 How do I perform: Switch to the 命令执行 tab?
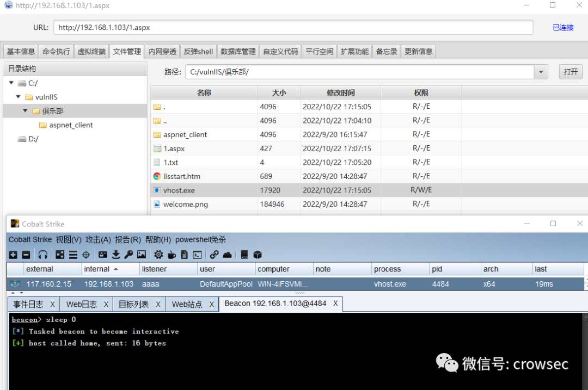(x=56, y=51)
